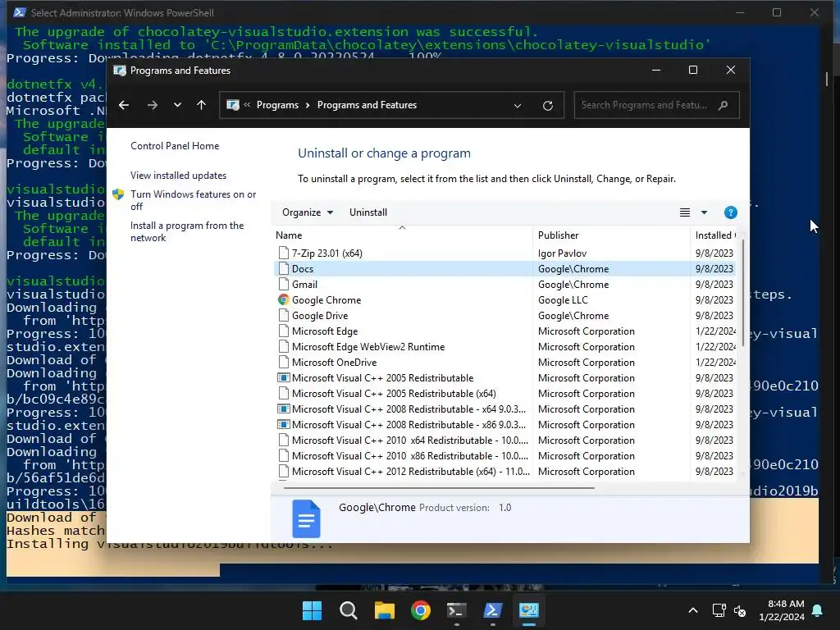Switch to PowerShell on the taskbar
Viewport: 840px width, 630px height.
point(493,610)
